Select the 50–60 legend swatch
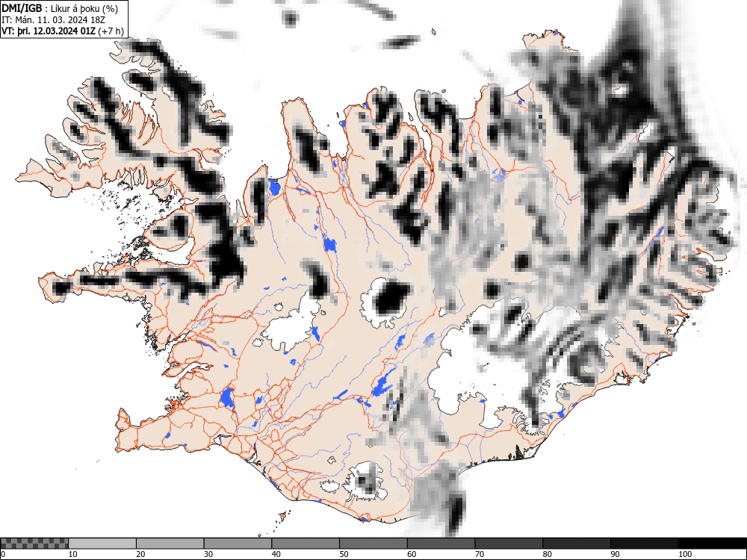Screen dimensions: 747x560 pyautogui.click(x=373, y=544)
